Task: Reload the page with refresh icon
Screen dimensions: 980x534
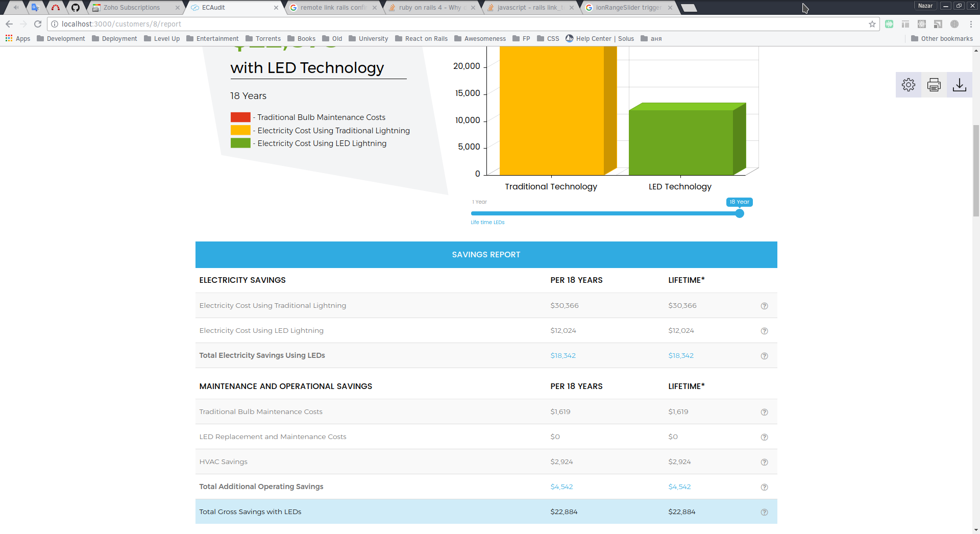Action: coord(38,24)
